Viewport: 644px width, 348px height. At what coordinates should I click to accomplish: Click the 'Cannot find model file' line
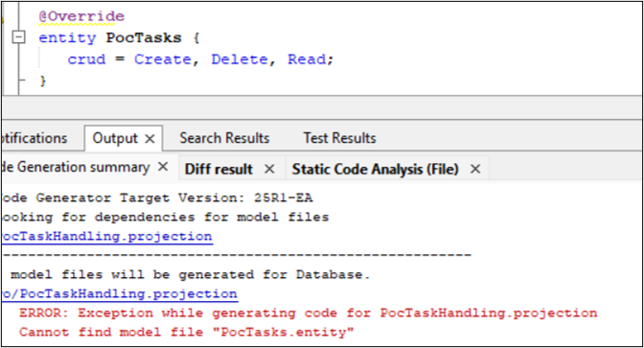pyautogui.click(x=187, y=332)
